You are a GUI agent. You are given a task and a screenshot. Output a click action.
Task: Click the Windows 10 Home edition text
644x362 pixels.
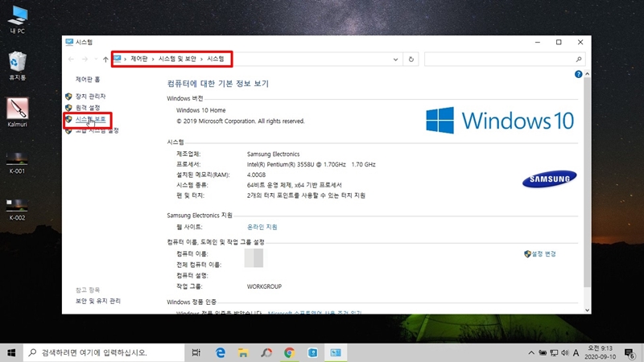[200, 110]
